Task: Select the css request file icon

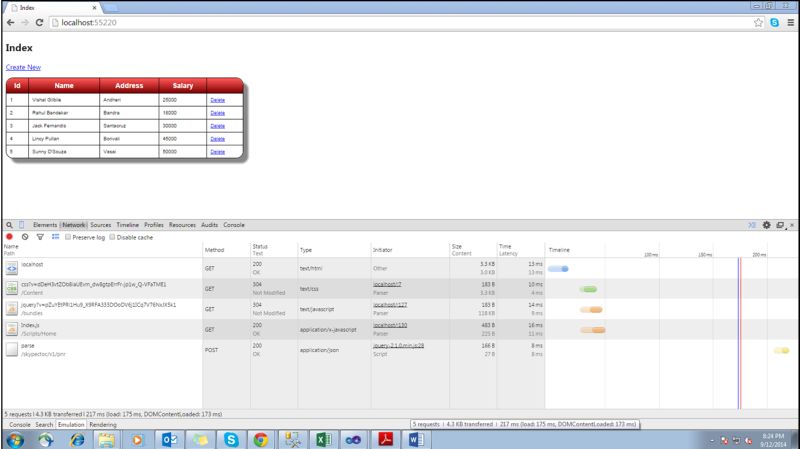Action: click(x=11, y=288)
